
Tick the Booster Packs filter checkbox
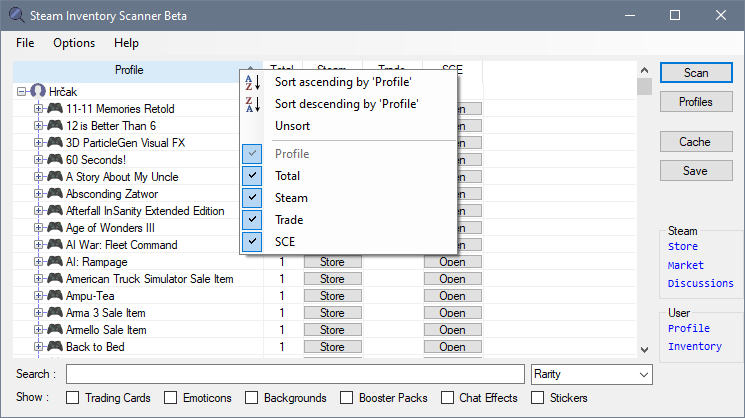coord(347,398)
